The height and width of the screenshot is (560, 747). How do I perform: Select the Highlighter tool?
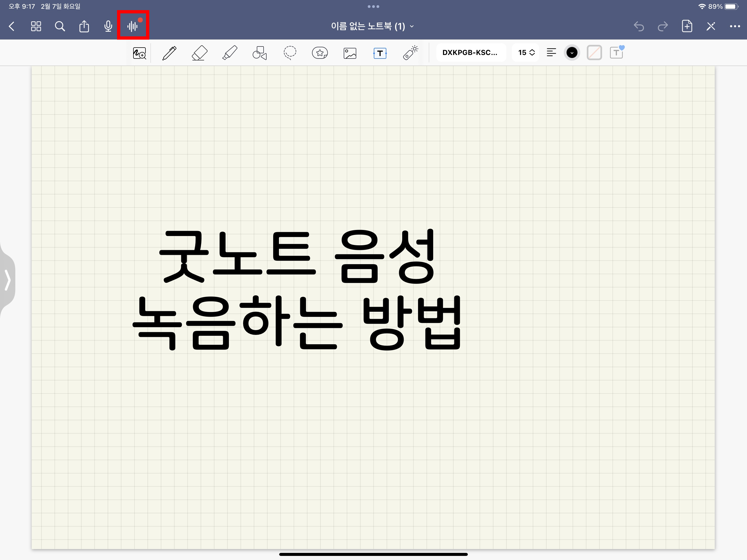click(x=230, y=53)
